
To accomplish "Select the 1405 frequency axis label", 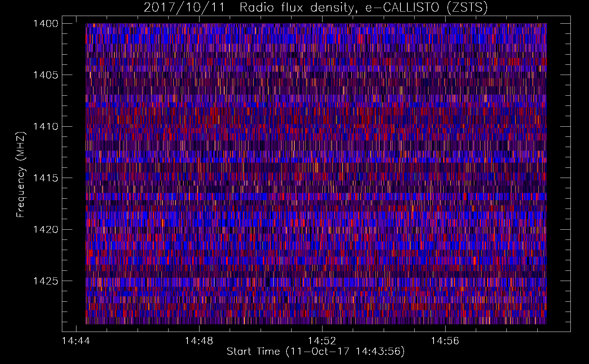I will (45, 75).
